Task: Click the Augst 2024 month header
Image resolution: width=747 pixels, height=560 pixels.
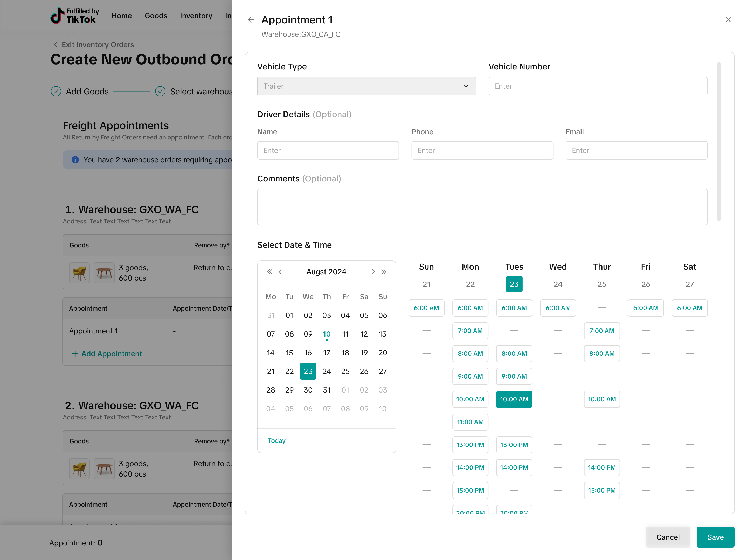Action: point(326,272)
